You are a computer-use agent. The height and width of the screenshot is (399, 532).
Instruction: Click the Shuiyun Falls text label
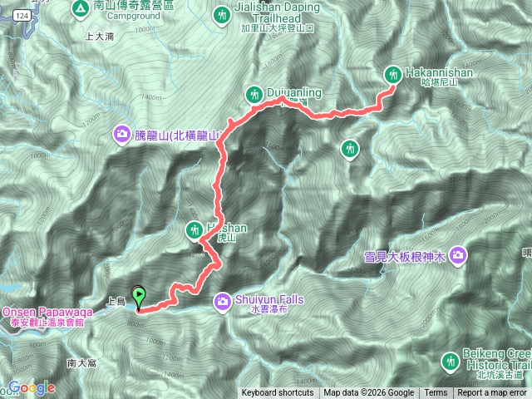click(269, 299)
